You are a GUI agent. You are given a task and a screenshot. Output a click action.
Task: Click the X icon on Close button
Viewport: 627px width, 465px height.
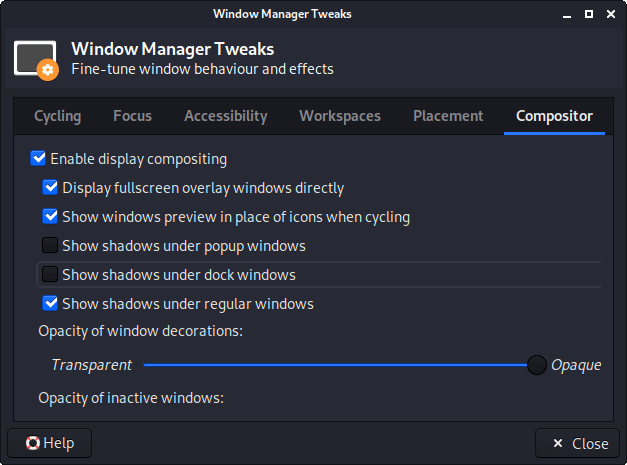556,443
